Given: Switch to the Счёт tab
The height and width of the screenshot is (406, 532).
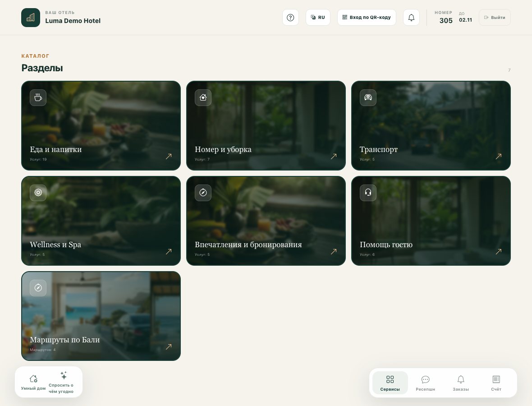Looking at the screenshot, I should (x=496, y=383).
